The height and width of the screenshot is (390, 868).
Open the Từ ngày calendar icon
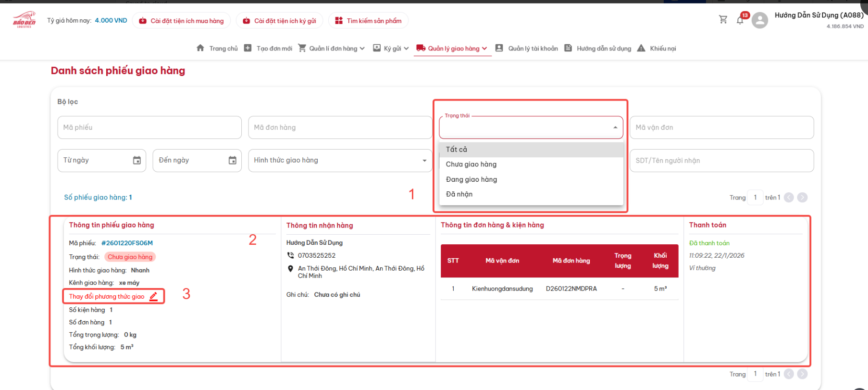point(137,160)
